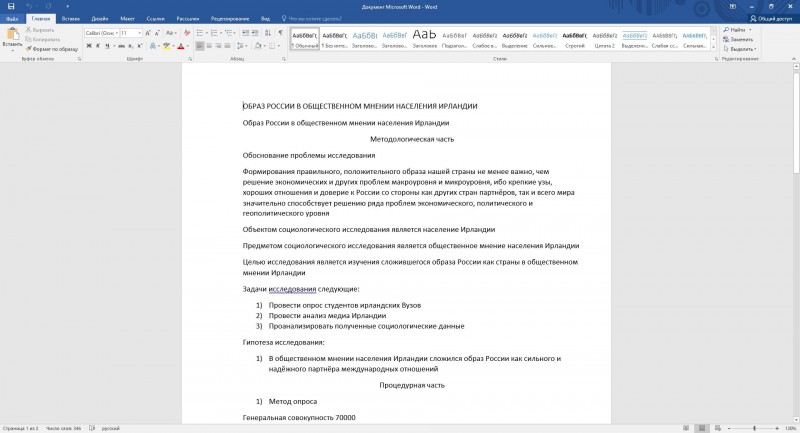Apply paragraph shading fill color

(258, 46)
